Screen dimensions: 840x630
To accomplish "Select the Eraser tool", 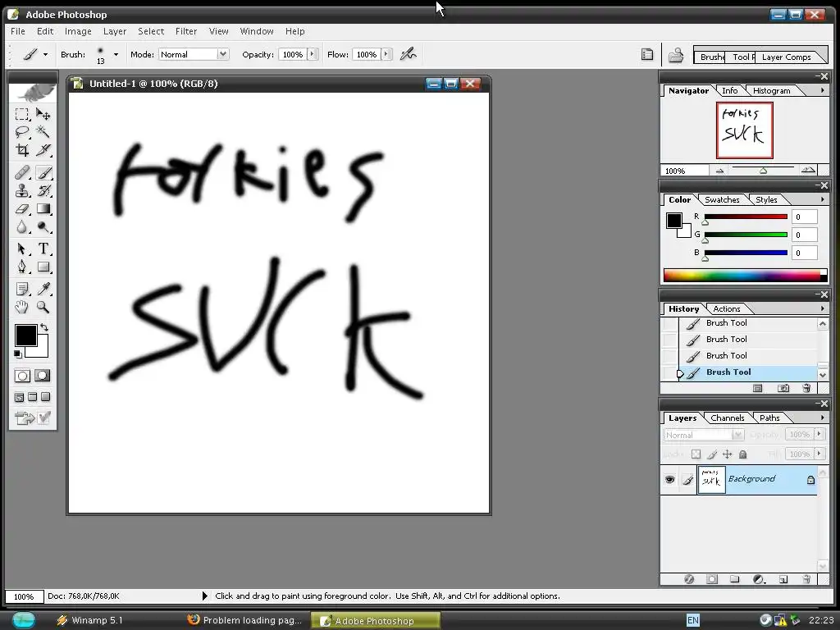I will coord(22,209).
